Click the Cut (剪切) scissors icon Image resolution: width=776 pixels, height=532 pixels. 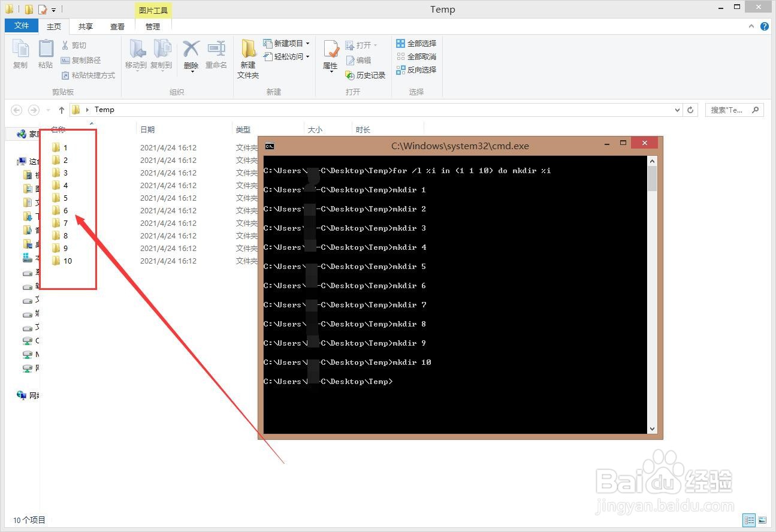point(65,46)
